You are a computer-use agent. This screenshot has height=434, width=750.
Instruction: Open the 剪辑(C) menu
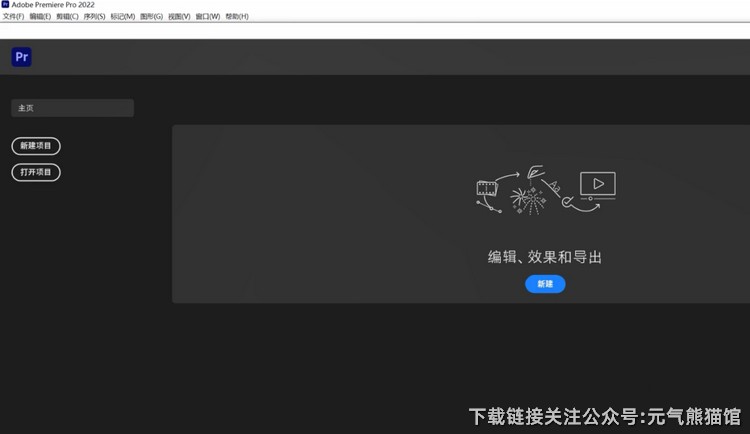click(67, 17)
